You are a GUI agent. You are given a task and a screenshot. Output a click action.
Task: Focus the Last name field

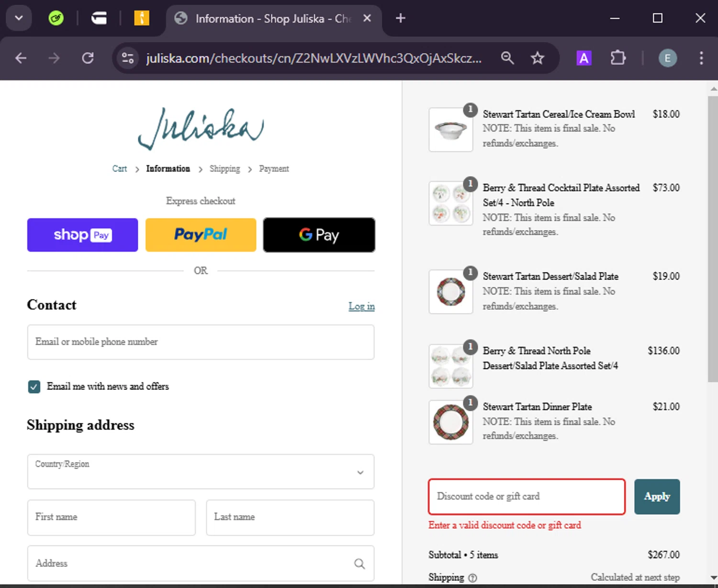(x=290, y=517)
